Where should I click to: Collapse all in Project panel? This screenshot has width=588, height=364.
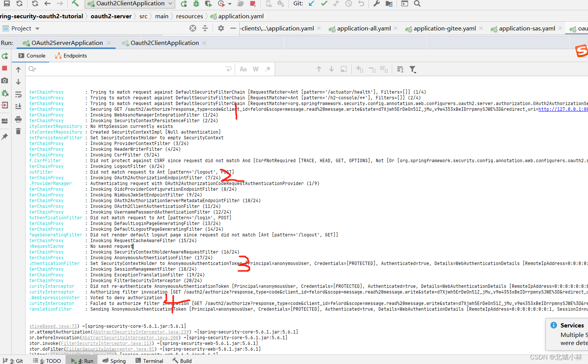[x=205, y=28]
